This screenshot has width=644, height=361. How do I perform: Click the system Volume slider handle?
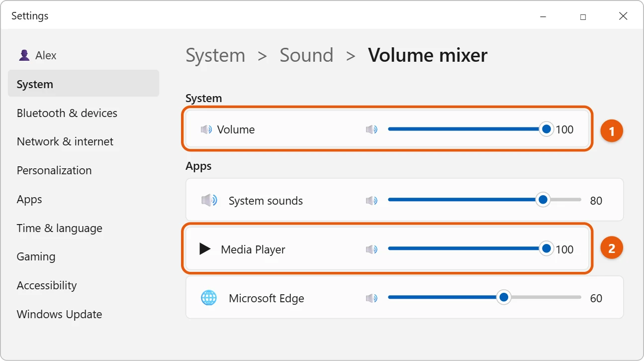[547, 129]
